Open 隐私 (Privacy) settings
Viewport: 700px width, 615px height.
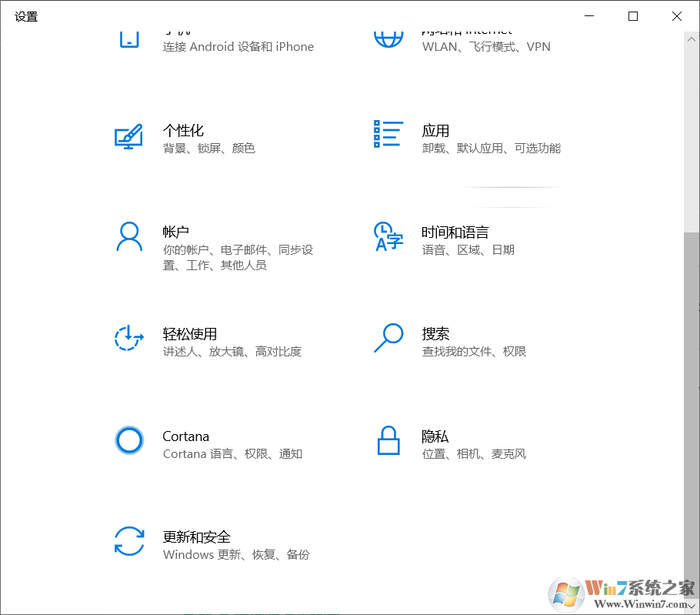point(435,436)
